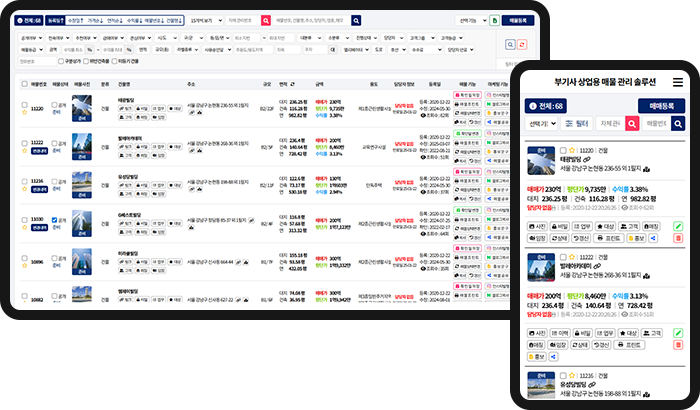This screenshot has width=700, height=410.
Task: Open the 15개씩보기 page-size dropdown
Action: coord(204,19)
